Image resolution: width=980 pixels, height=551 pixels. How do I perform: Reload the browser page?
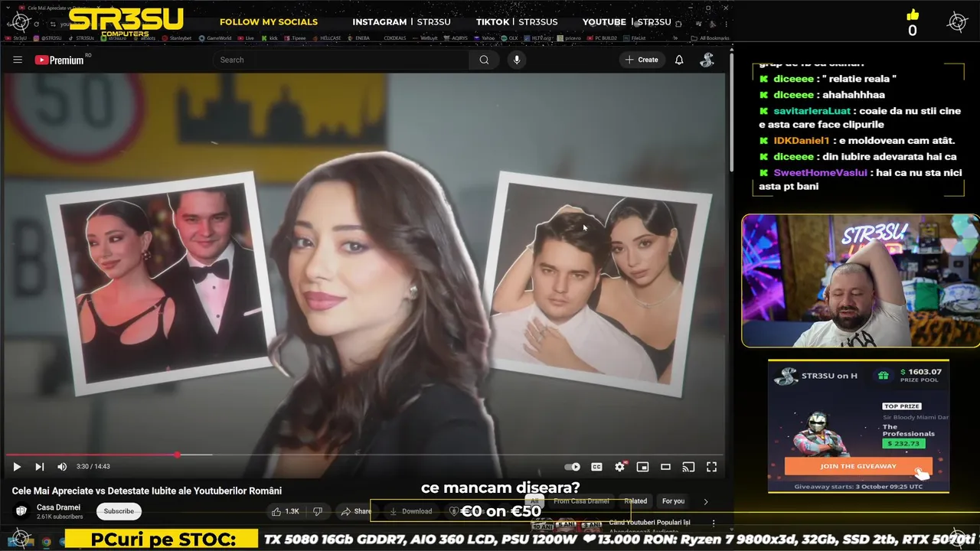tap(36, 24)
